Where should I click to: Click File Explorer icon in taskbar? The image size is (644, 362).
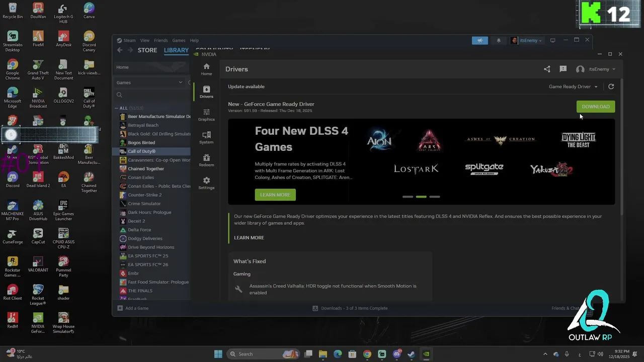[x=323, y=354]
